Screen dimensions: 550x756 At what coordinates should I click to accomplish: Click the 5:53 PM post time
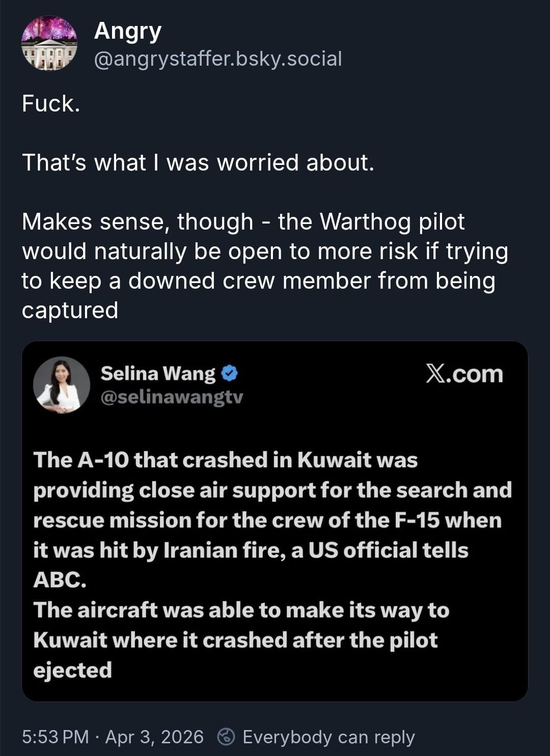tap(56, 737)
